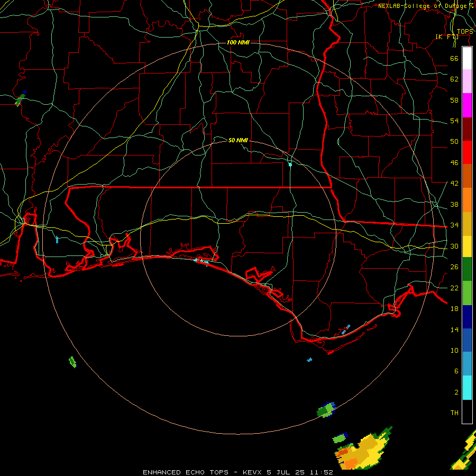The height and width of the screenshot is (476, 476).
Task: Click the 66 value on legend
Action: (x=454, y=58)
